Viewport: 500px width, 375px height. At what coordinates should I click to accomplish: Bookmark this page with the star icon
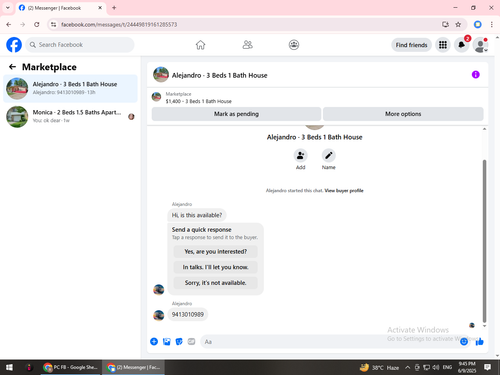tap(458, 24)
